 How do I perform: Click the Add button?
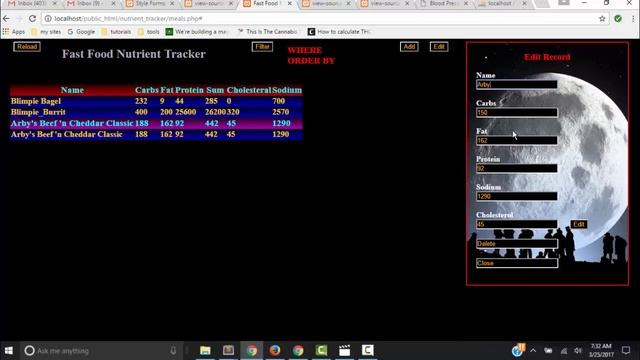pos(409,47)
